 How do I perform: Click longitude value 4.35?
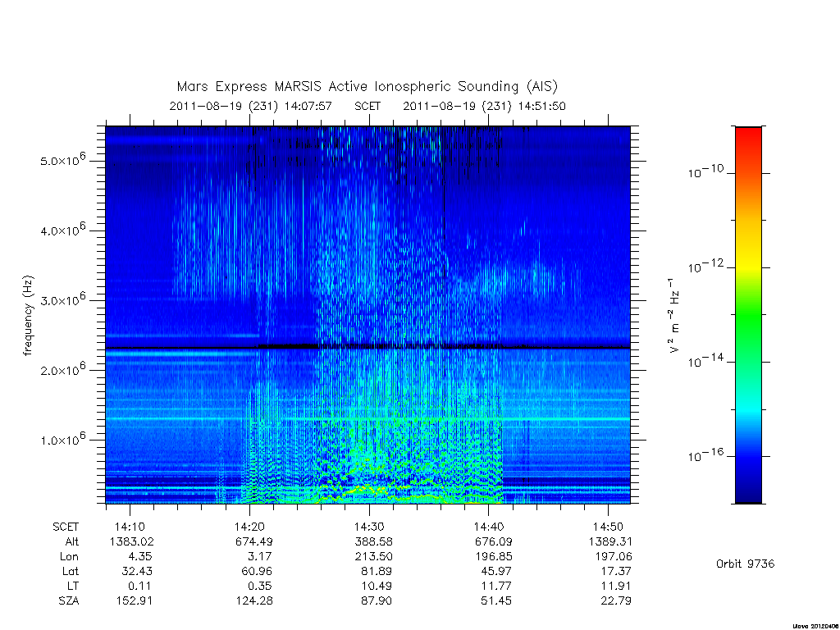[140, 557]
